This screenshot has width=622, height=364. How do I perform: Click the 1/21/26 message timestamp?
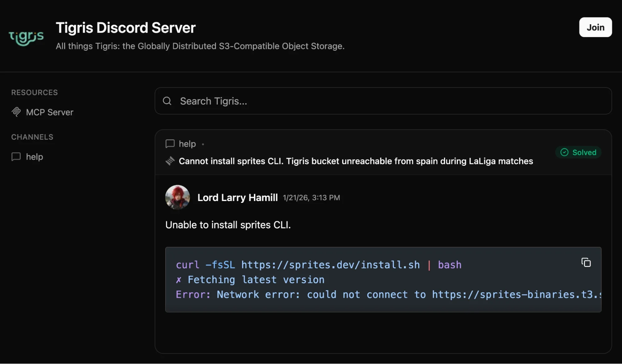pos(311,198)
